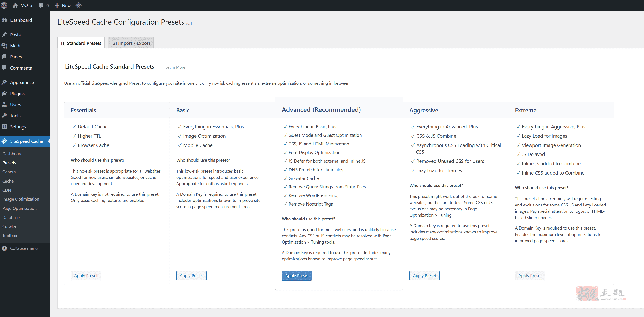Open Learn More link
The height and width of the screenshot is (317, 644).
pos(175,67)
